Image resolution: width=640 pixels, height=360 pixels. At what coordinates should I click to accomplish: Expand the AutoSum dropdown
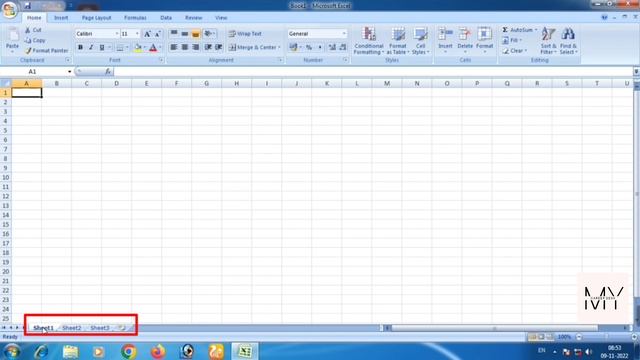pyautogui.click(x=536, y=30)
